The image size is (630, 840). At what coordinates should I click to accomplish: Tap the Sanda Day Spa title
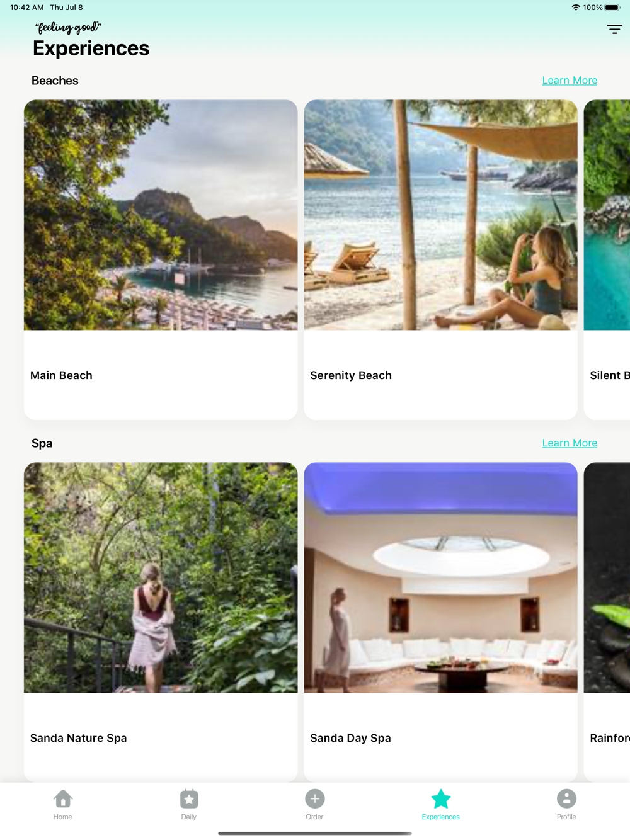point(350,738)
